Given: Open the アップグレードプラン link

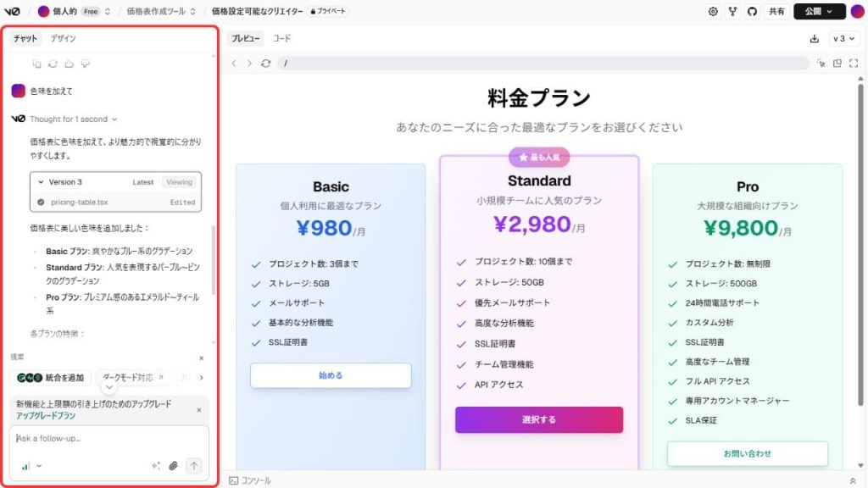Looking at the screenshot, I should tap(46, 415).
